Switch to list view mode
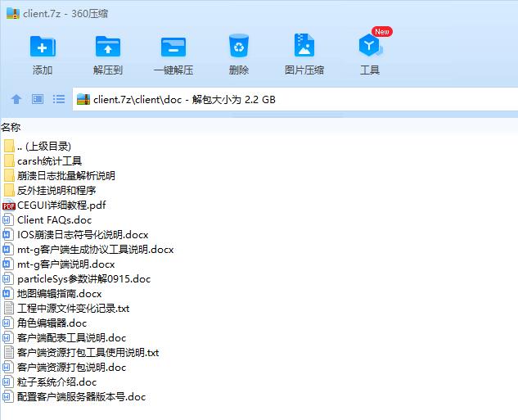The image size is (518, 420). (59, 99)
